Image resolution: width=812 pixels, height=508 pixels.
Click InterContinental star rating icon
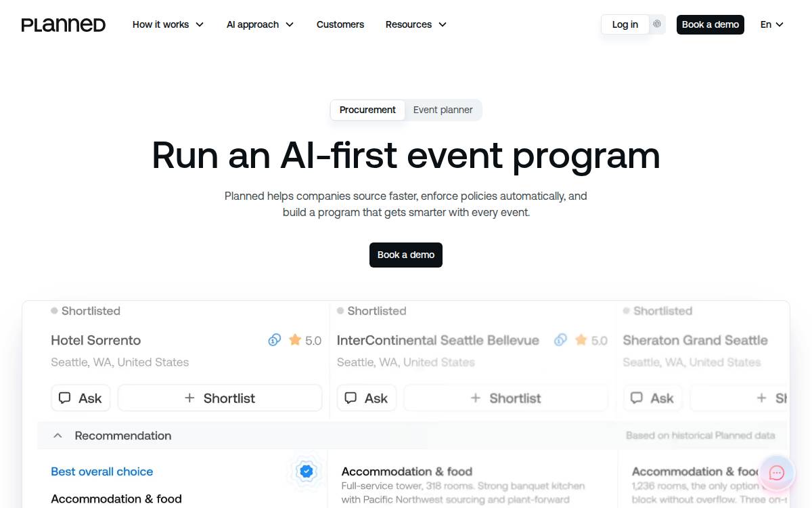[x=581, y=340]
